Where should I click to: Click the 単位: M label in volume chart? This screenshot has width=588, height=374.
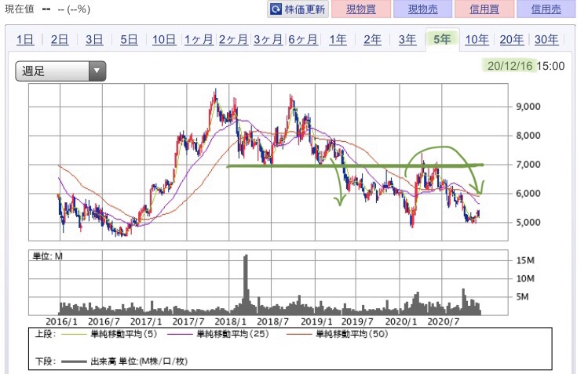48,256
